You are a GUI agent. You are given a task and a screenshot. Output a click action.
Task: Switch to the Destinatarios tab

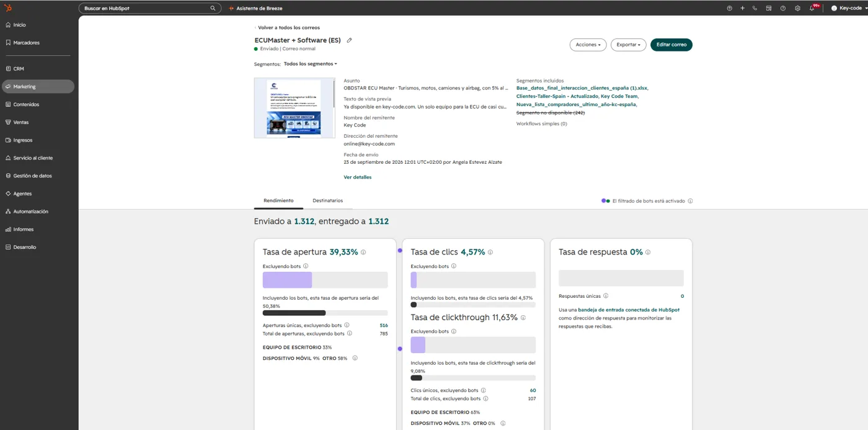327,200
